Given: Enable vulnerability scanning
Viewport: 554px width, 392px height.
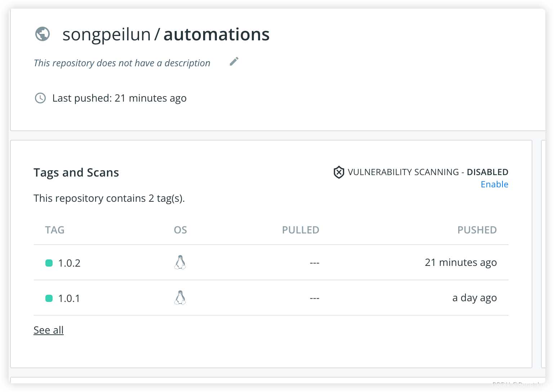Looking at the screenshot, I should click(494, 184).
